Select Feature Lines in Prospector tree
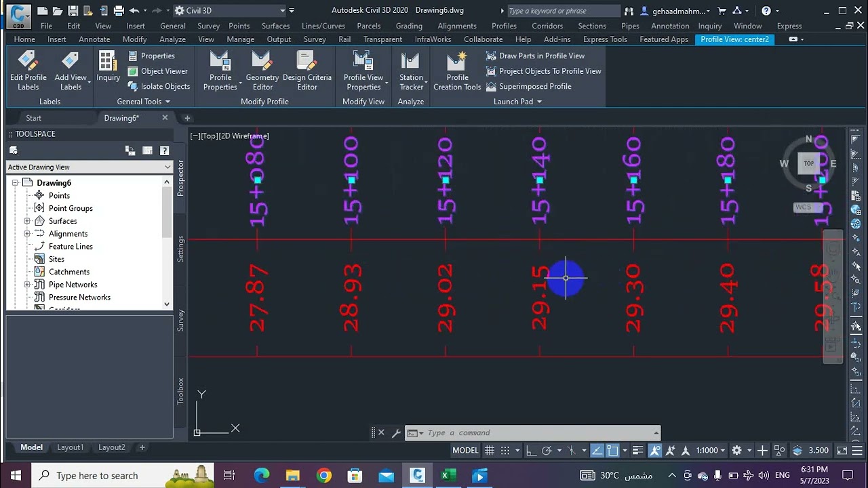The width and height of the screenshot is (868, 488). pyautogui.click(x=71, y=247)
